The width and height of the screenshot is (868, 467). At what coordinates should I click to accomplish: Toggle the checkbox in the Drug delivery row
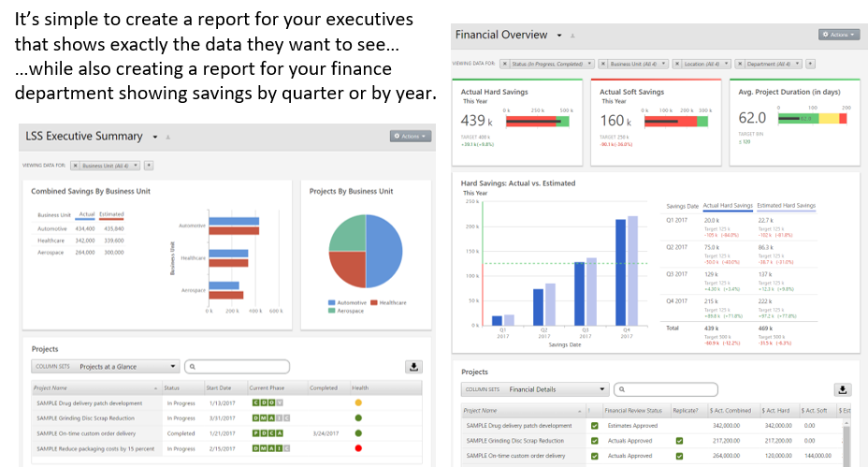[x=594, y=426]
